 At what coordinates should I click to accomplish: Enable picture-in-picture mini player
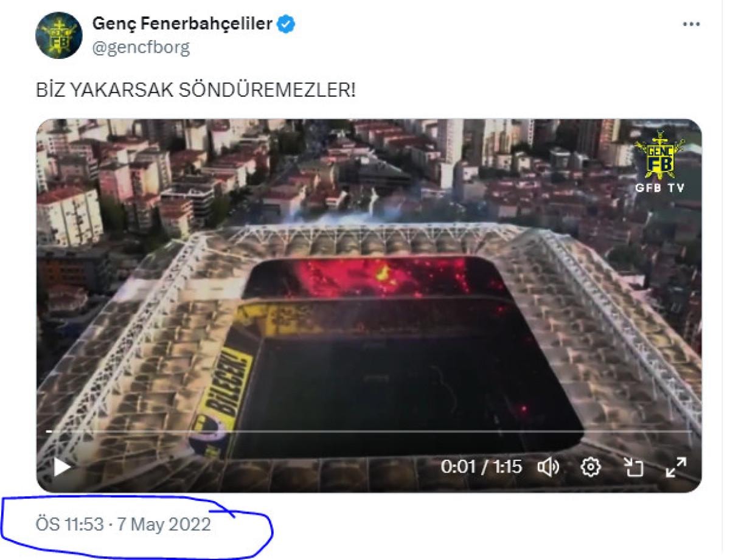coord(633,467)
